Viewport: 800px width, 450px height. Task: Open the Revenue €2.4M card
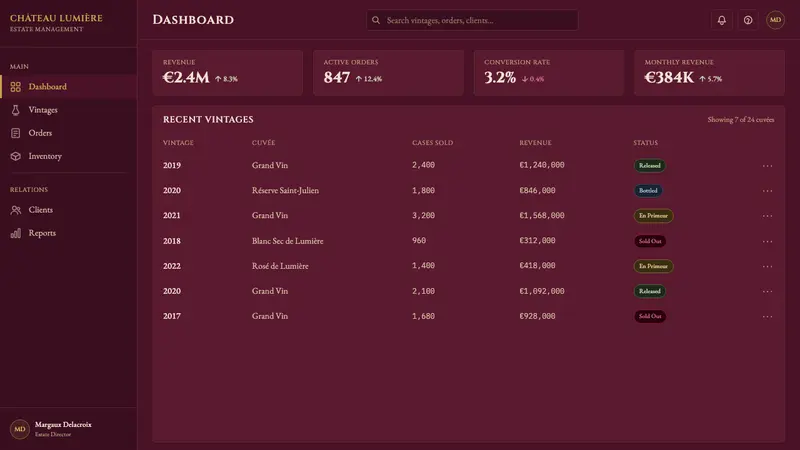click(228, 72)
